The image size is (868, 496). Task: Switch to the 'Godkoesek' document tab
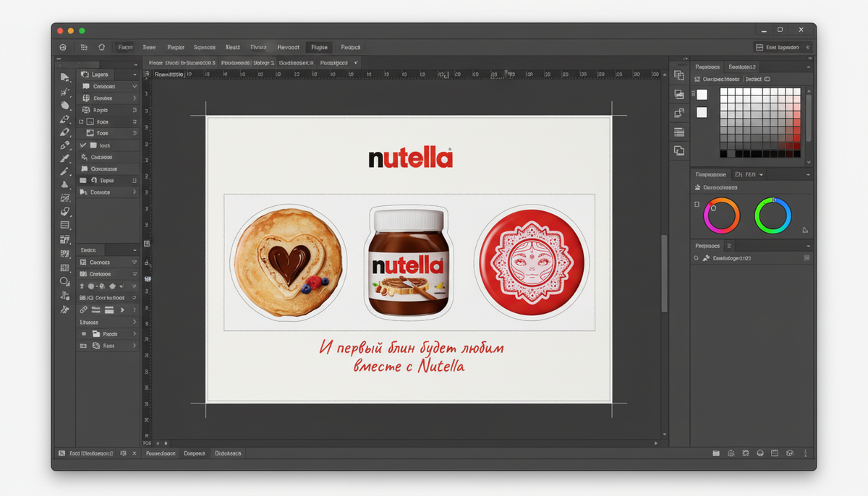tap(296, 63)
